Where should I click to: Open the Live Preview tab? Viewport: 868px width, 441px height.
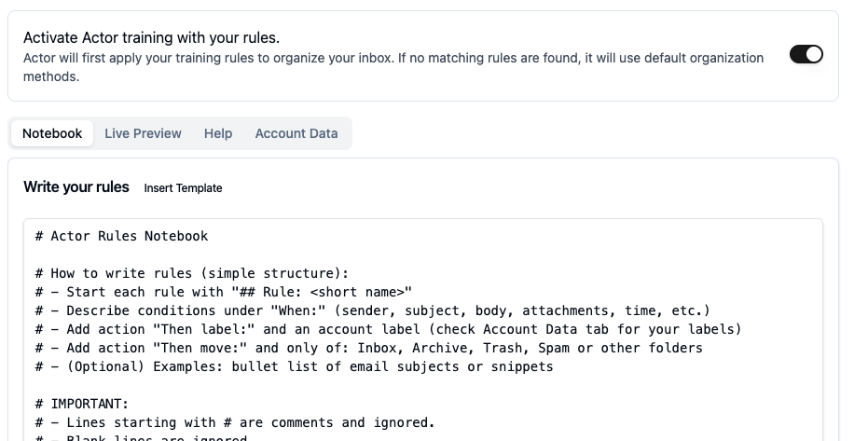pos(143,133)
